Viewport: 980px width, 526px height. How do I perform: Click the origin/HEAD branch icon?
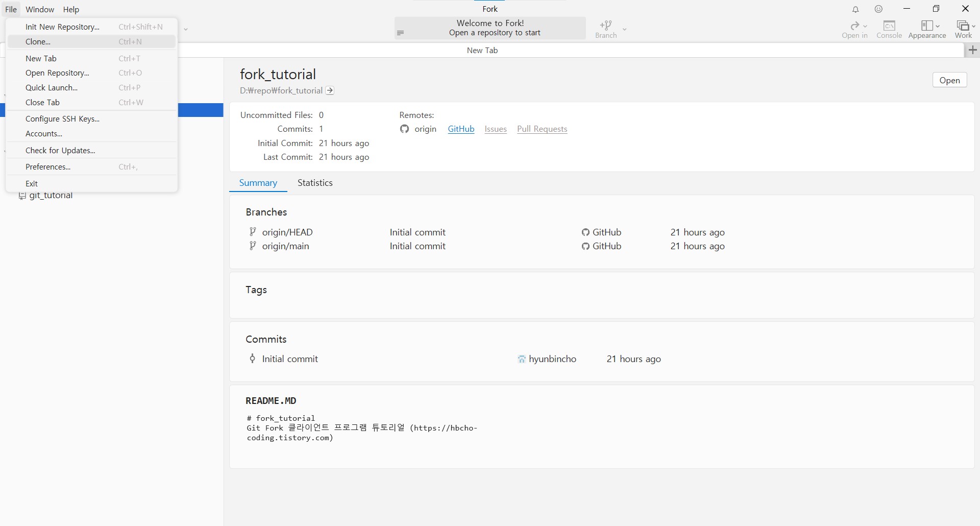pos(252,232)
